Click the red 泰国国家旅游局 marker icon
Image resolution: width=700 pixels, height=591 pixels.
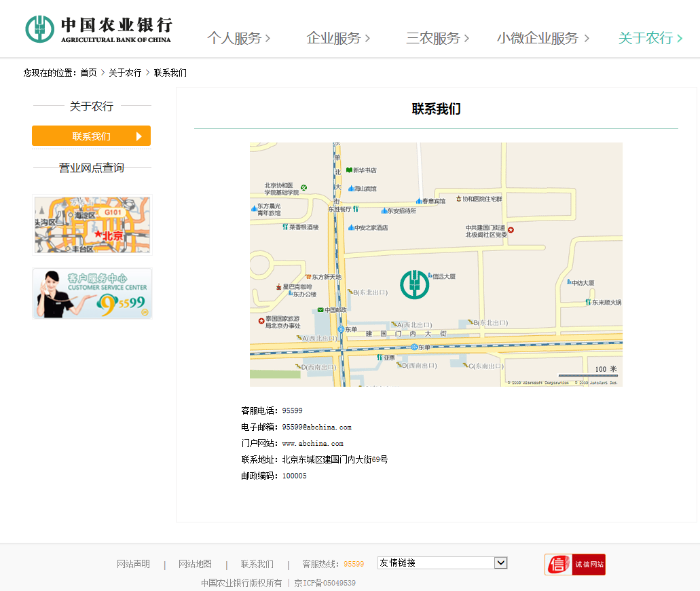point(261,321)
